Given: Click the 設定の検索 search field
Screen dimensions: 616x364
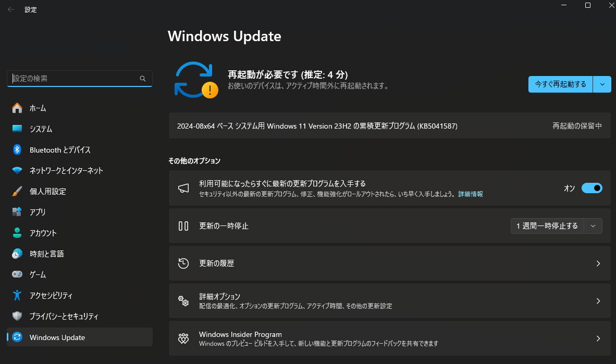Looking at the screenshot, I should pyautogui.click(x=79, y=79).
